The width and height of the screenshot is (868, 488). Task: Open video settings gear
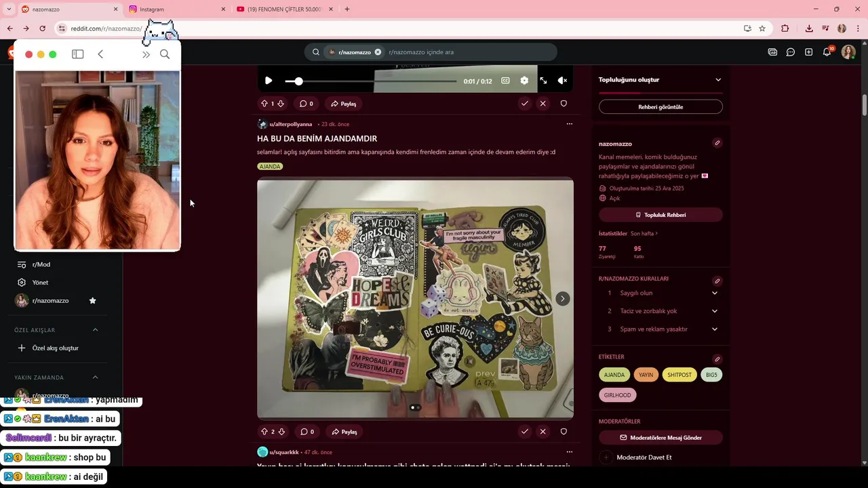tap(524, 81)
